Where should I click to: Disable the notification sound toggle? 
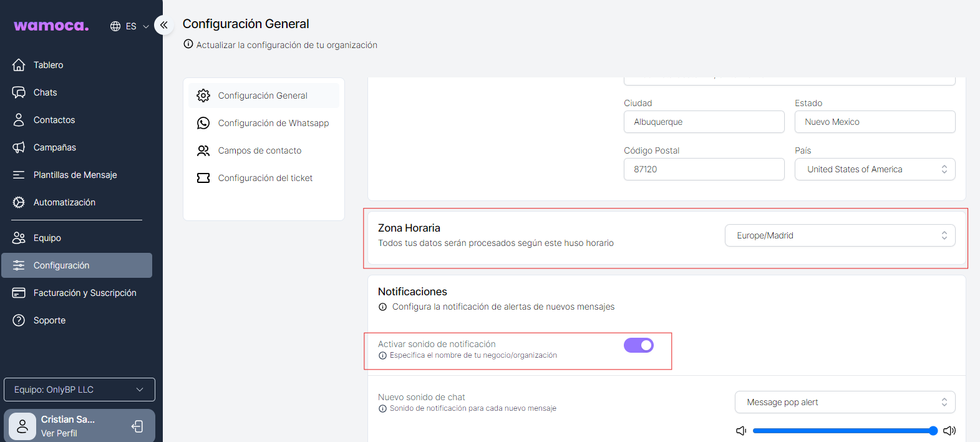point(639,345)
